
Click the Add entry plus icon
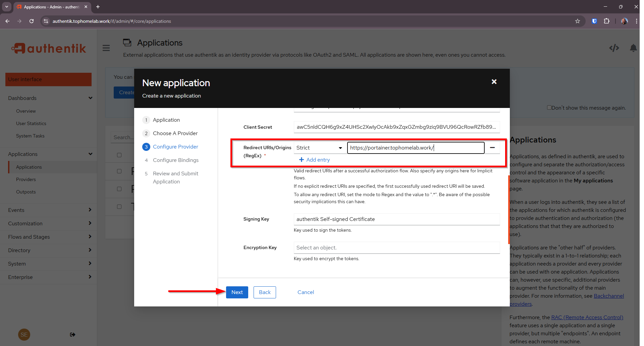point(302,160)
